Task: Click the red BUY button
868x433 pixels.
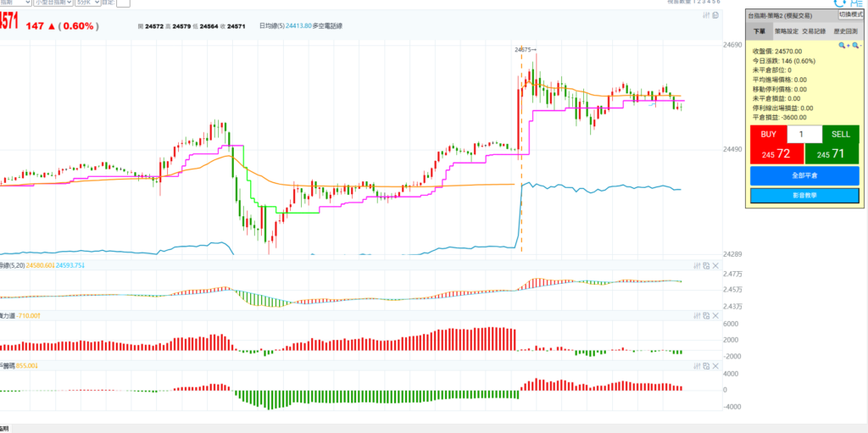Action: click(x=769, y=134)
